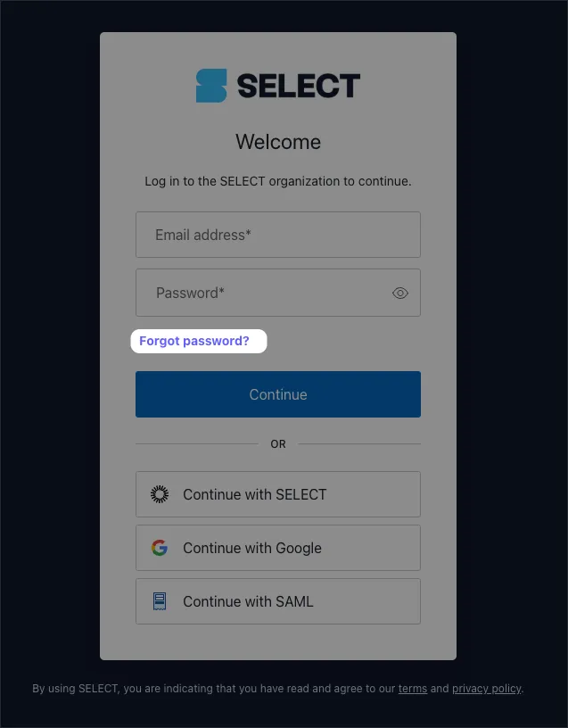Image resolution: width=568 pixels, height=728 pixels.
Task: Open the privacy policy link
Action: pyautogui.click(x=486, y=689)
